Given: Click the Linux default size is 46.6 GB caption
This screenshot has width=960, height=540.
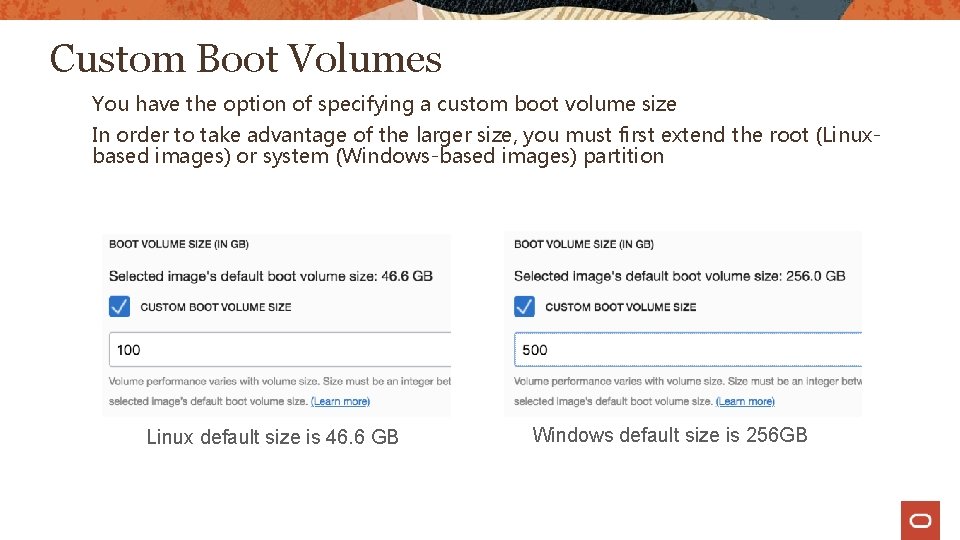Looking at the screenshot, I should tap(272, 437).
